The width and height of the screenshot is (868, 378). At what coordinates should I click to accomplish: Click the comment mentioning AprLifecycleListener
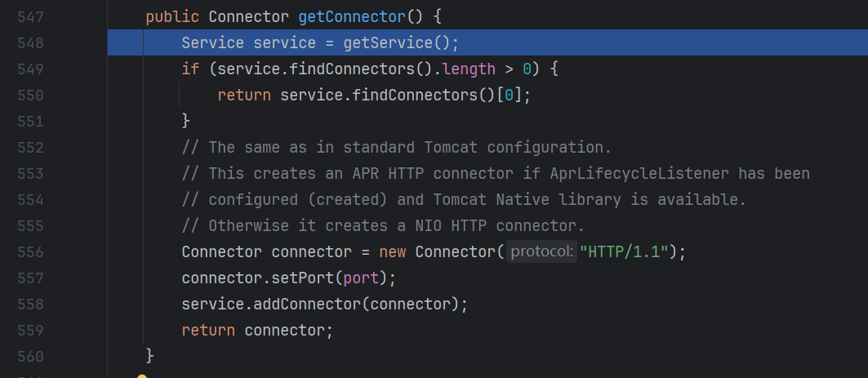(495, 173)
